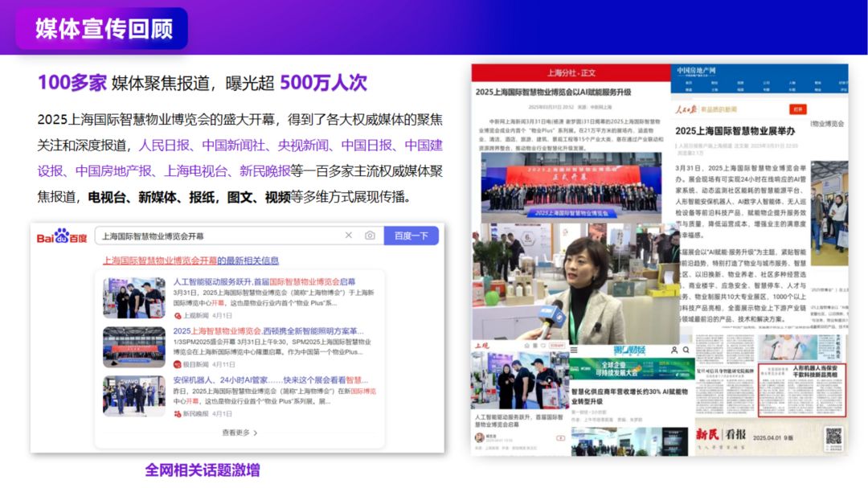Click the 人民日报 logo
868x488 pixels.
click(686, 109)
